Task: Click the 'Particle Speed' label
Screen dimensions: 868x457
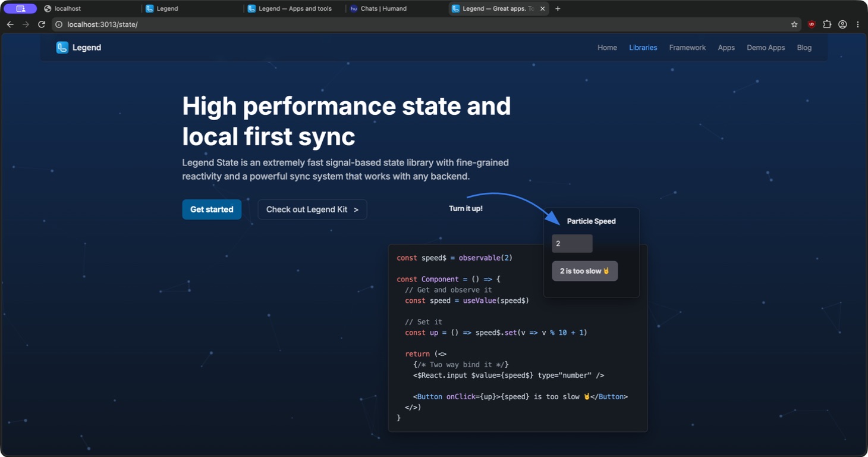Action: click(592, 221)
